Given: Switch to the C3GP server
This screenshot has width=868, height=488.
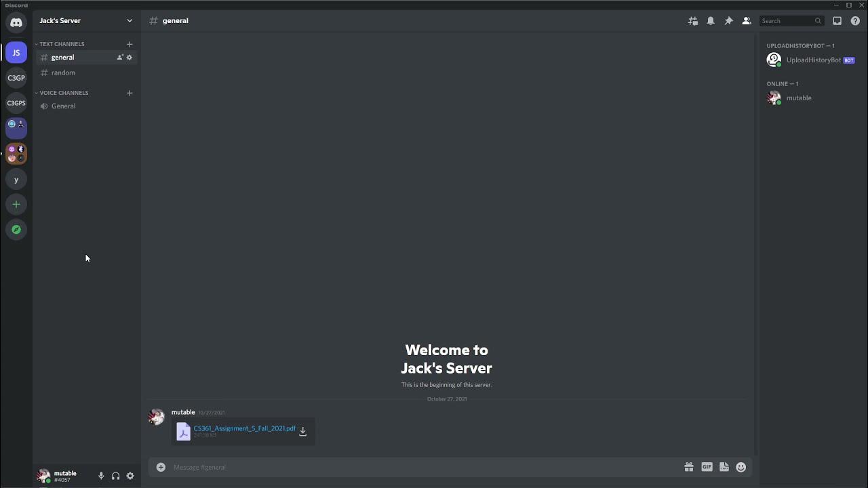Looking at the screenshot, I should pyautogui.click(x=16, y=78).
